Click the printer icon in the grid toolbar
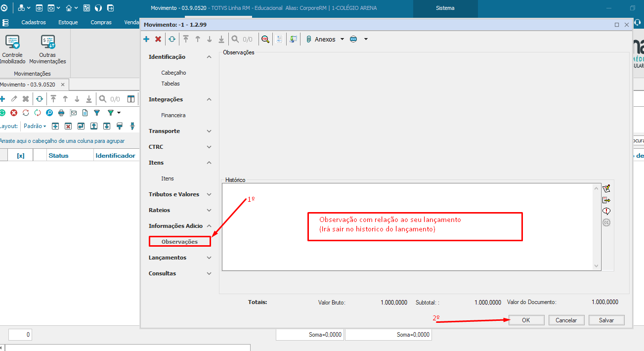 click(61, 113)
